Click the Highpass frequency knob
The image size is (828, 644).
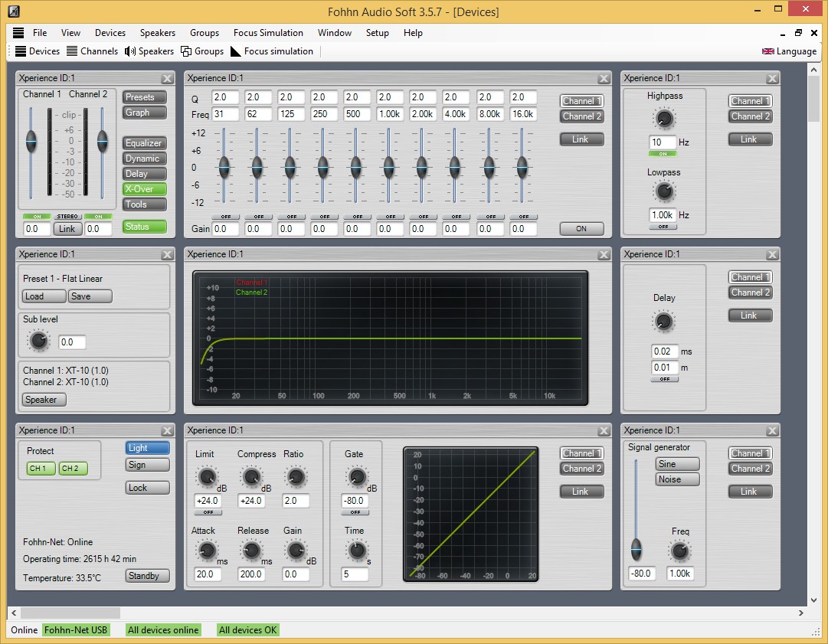(664, 118)
